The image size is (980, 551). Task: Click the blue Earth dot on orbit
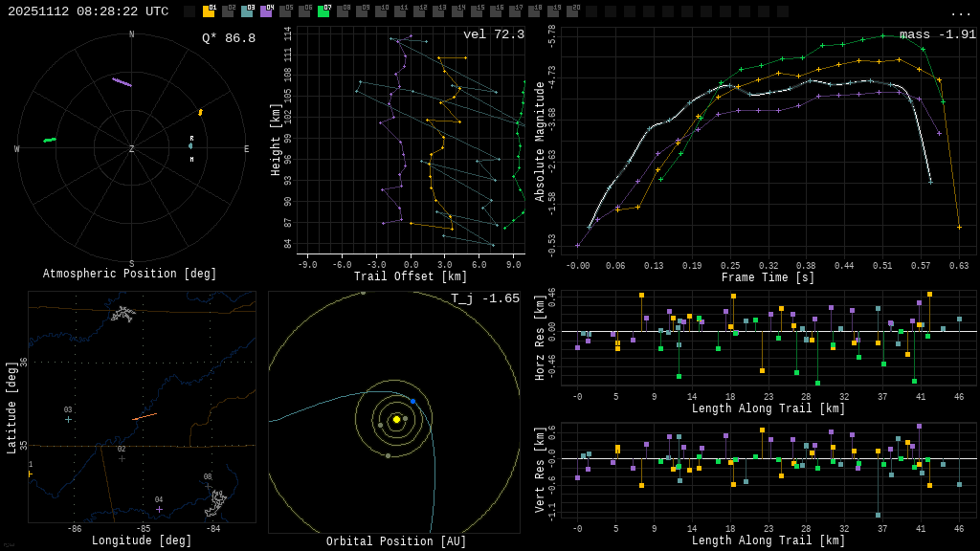pos(413,401)
